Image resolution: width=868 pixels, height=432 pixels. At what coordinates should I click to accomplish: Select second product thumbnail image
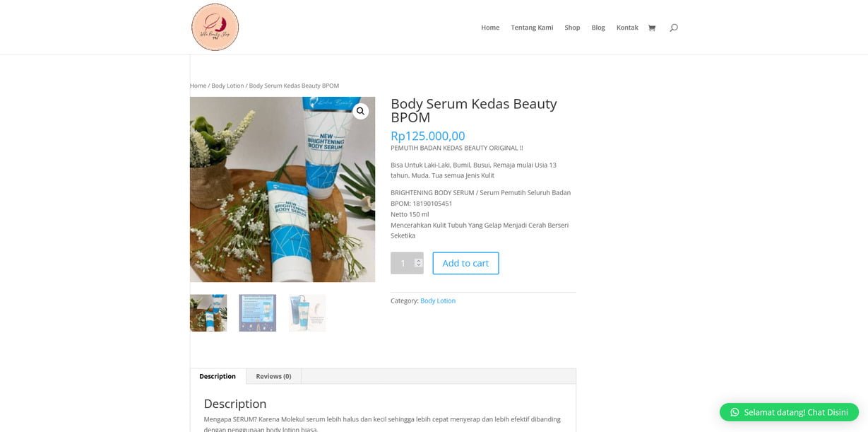(258, 313)
